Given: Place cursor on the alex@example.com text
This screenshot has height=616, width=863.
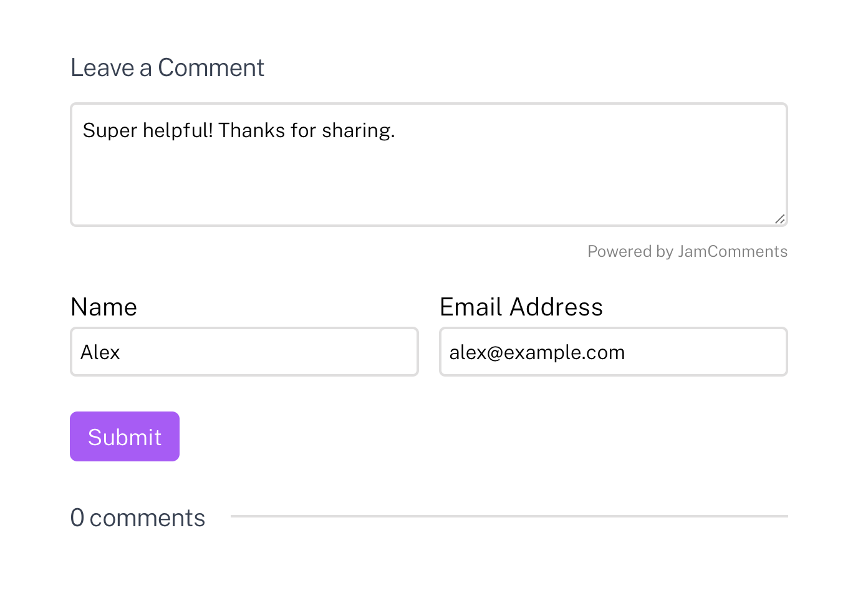Looking at the screenshot, I should [537, 352].
